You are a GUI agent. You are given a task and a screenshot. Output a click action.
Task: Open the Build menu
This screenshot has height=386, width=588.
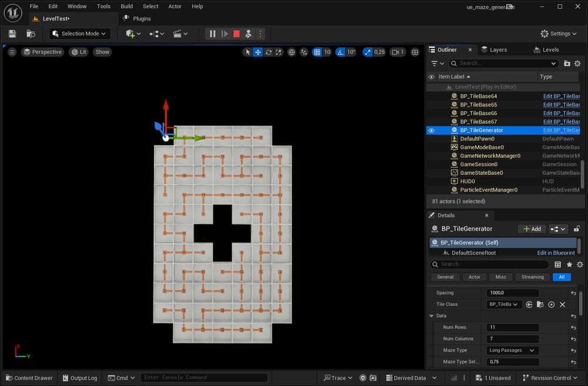(126, 6)
